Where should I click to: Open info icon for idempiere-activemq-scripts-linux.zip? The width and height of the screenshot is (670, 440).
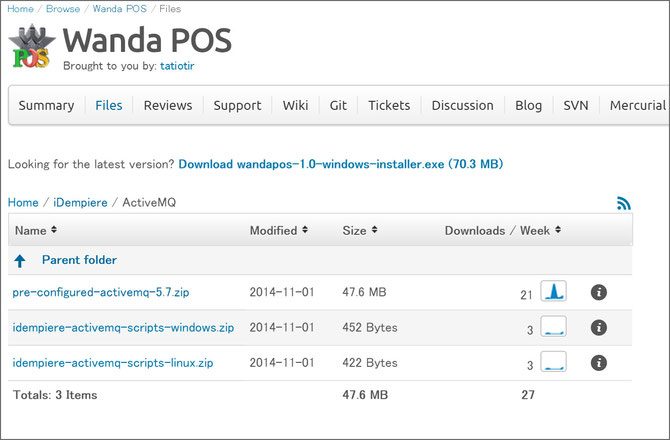click(599, 363)
